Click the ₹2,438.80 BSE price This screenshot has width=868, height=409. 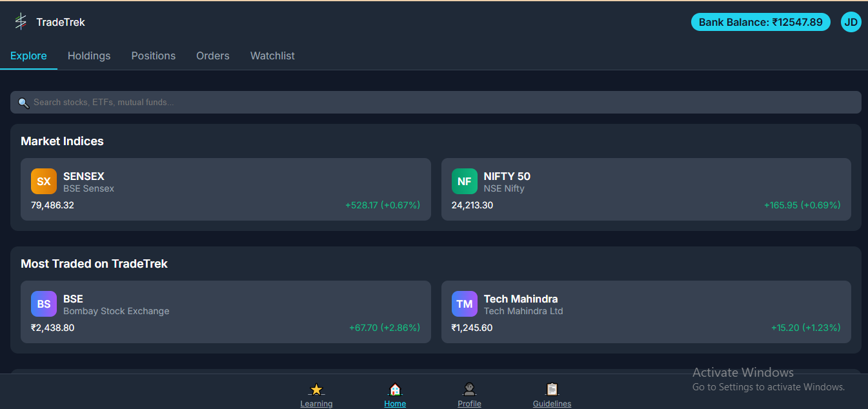(52, 328)
